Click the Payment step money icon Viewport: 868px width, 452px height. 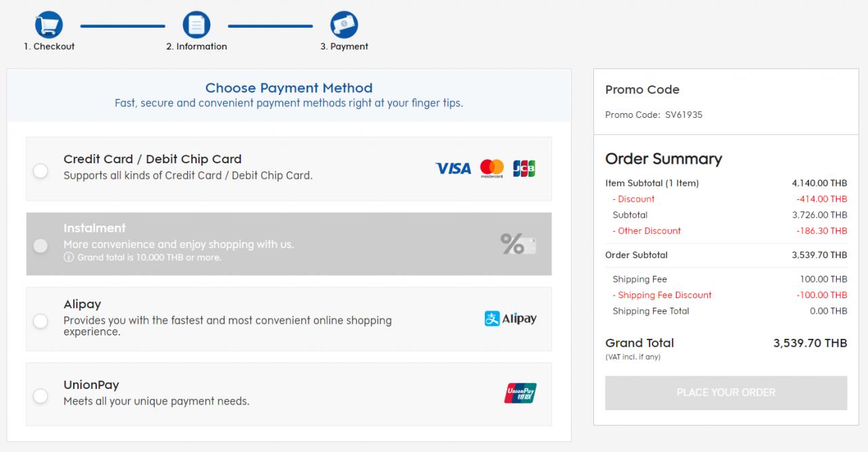click(x=344, y=26)
